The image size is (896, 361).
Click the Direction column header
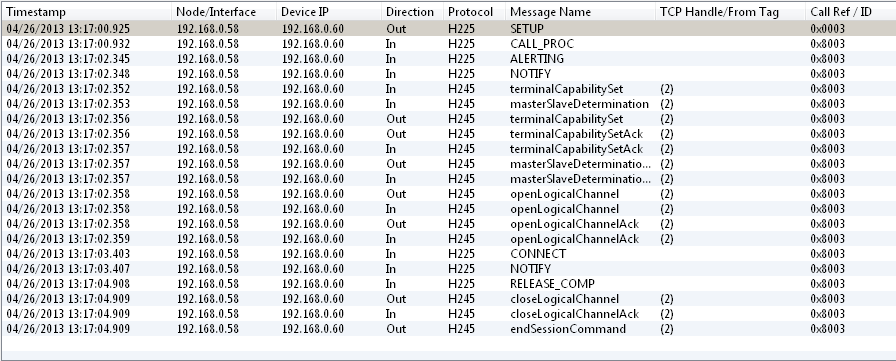[413, 12]
